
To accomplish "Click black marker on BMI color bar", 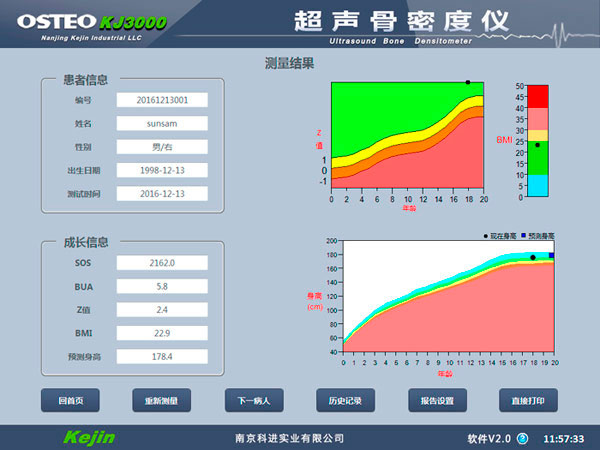I will [538, 145].
